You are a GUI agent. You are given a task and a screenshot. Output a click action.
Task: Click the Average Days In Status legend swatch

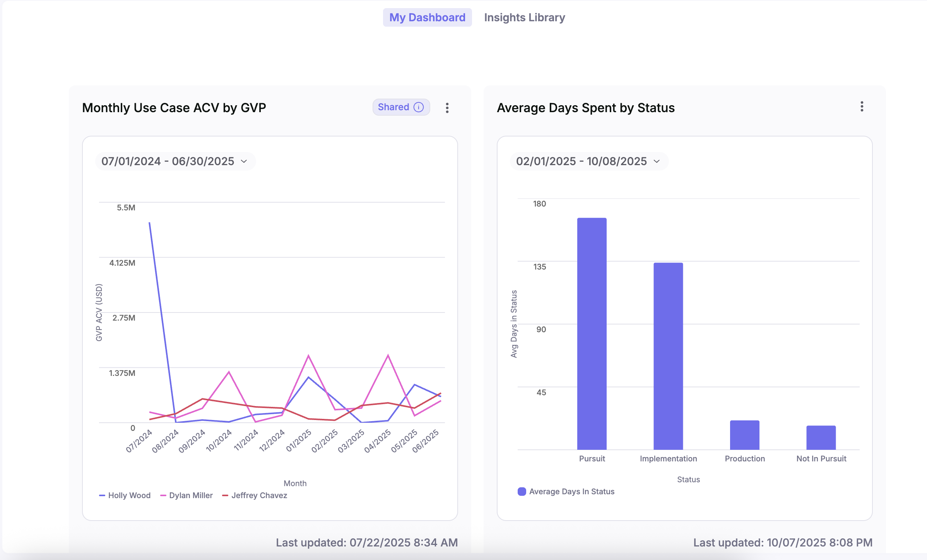tap(522, 492)
